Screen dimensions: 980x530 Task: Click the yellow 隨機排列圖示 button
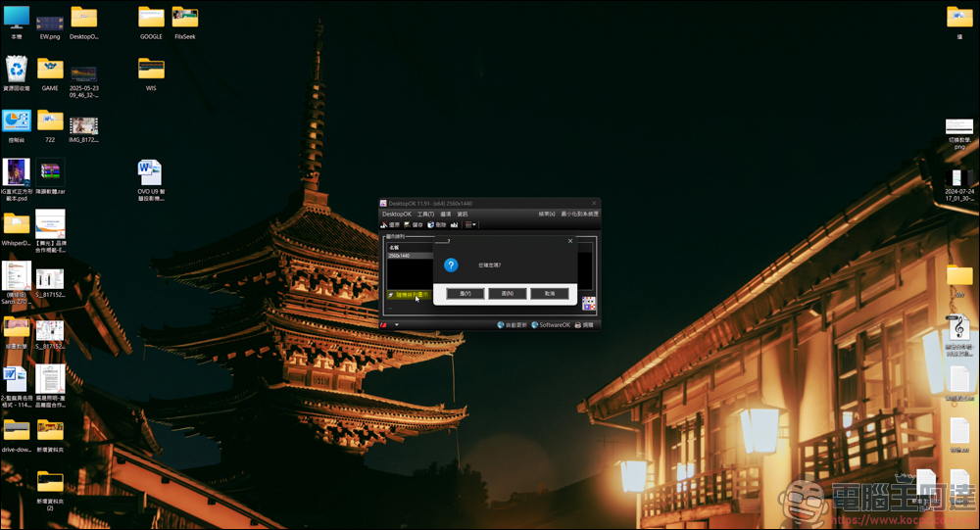tap(409, 294)
